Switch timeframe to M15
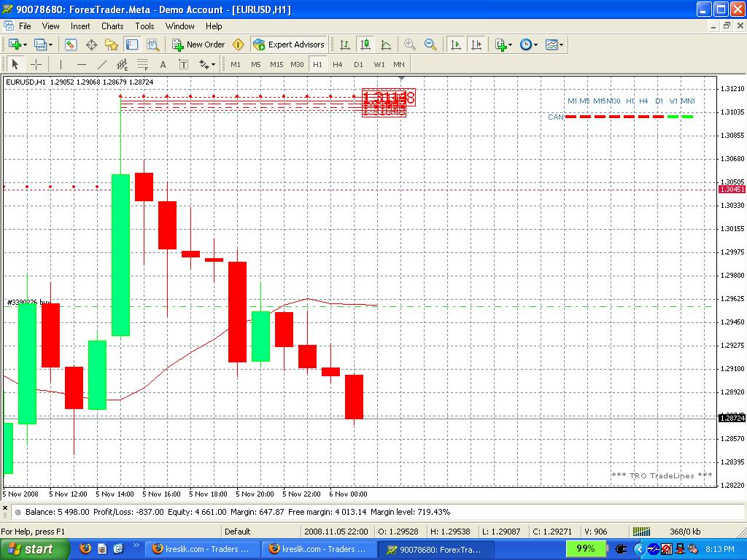This screenshot has width=747, height=560. click(276, 64)
